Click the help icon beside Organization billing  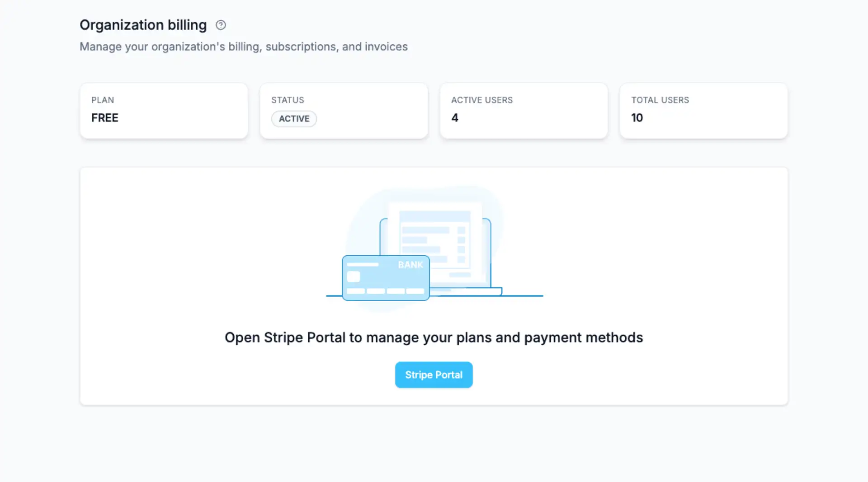pyautogui.click(x=221, y=25)
